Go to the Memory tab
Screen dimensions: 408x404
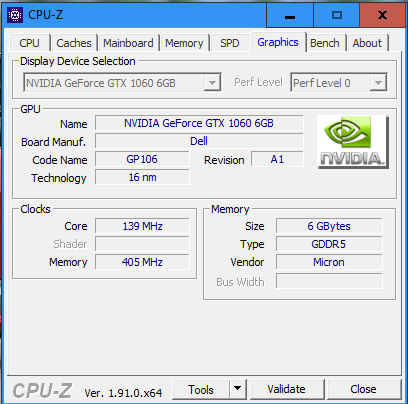[x=184, y=43]
